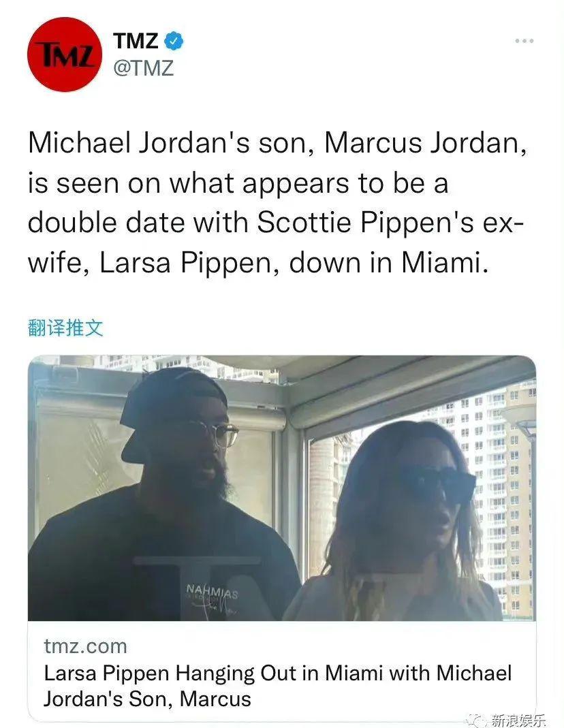The width and height of the screenshot is (564, 728).
Task: Click the tmz.com domain label
Action: (85, 646)
